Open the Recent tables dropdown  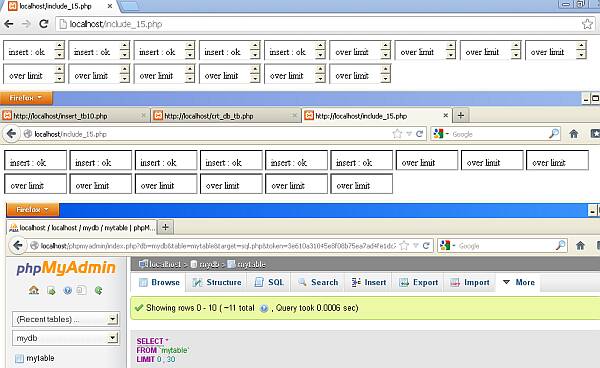(66, 319)
